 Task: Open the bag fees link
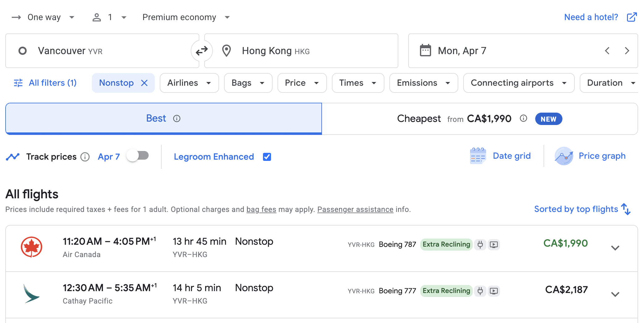[x=261, y=209]
